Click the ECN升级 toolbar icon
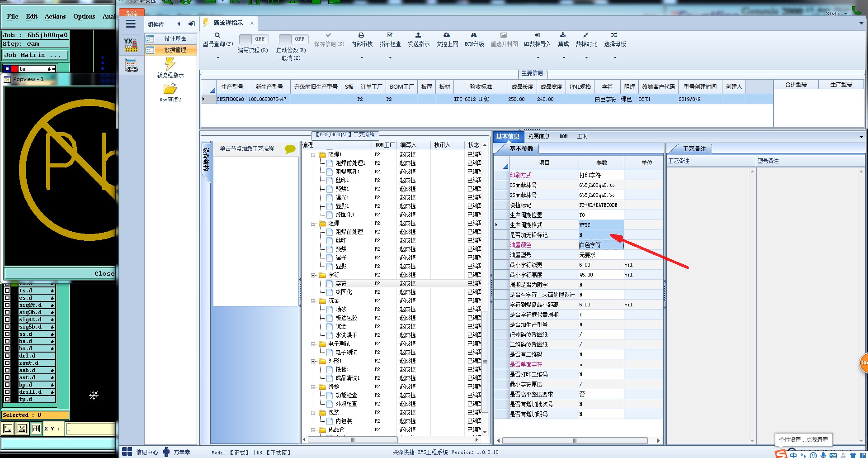 point(474,35)
